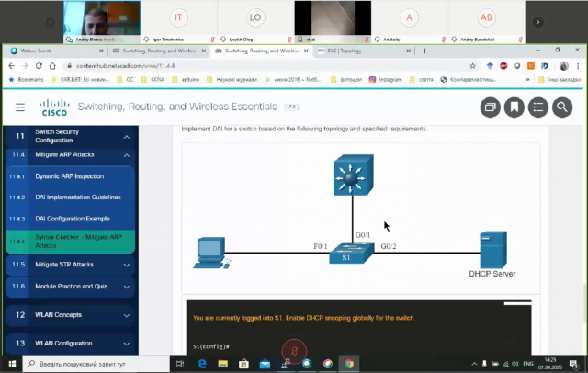Expand module 12 WLAN Concepts

126,315
